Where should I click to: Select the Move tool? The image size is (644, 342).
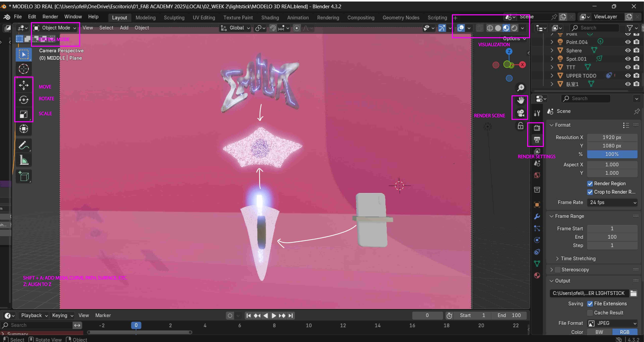pyautogui.click(x=24, y=85)
